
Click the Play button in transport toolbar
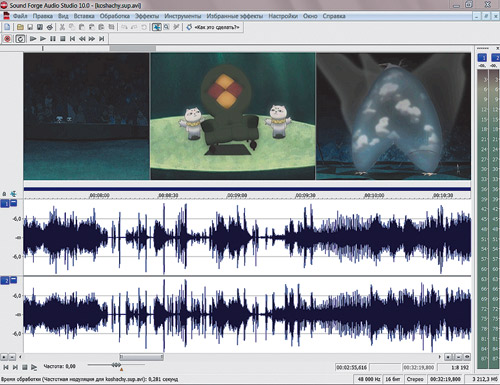tap(43, 39)
